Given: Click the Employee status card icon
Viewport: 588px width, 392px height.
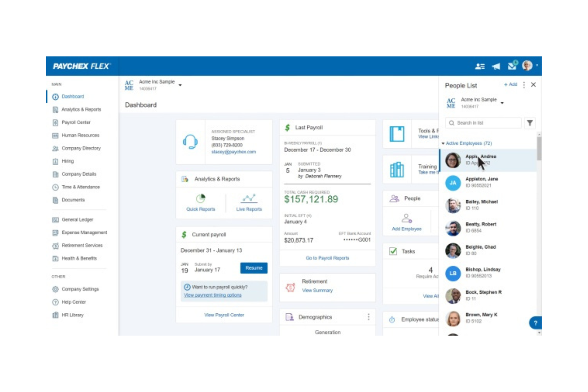Looking at the screenshot, I should click(392, 320).
